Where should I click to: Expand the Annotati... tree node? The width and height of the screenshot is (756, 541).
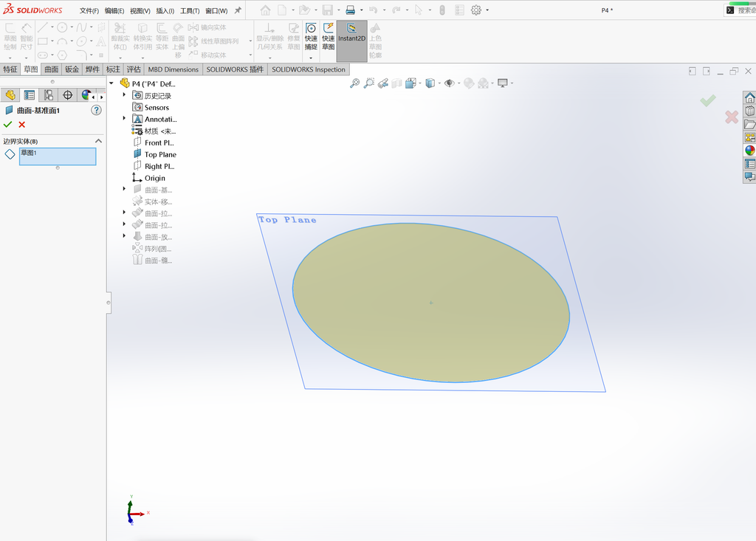pyautogui.click(x=124, y=118)
